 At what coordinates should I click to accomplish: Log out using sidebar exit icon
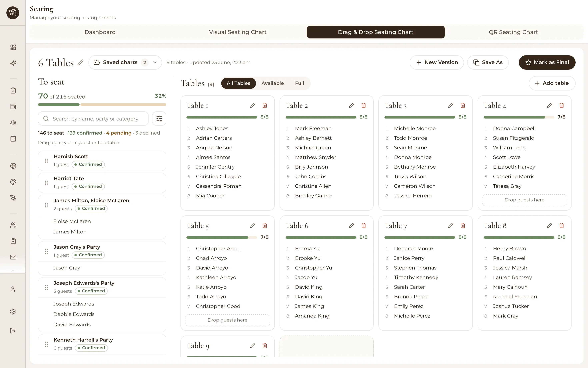click(13, 331)
